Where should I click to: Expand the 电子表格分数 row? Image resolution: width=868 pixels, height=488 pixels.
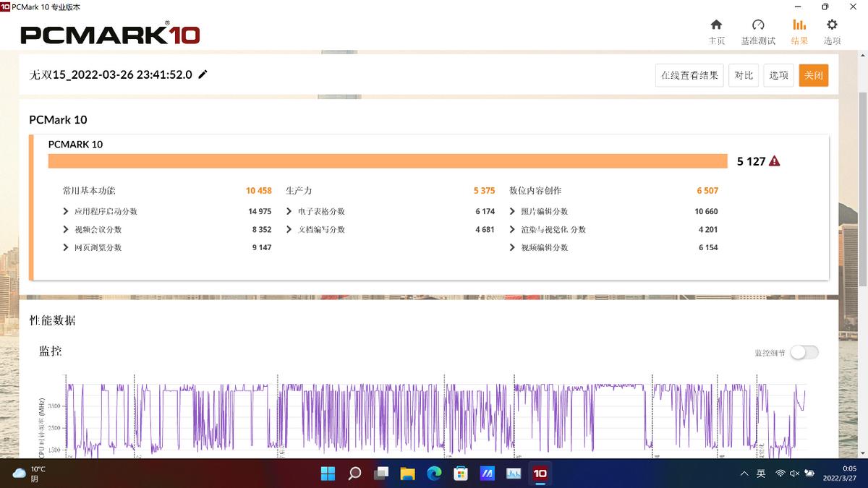coord(289,212)
